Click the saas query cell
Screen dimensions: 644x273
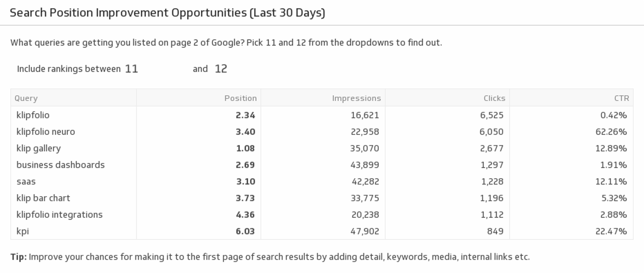[x=26, y=181]
